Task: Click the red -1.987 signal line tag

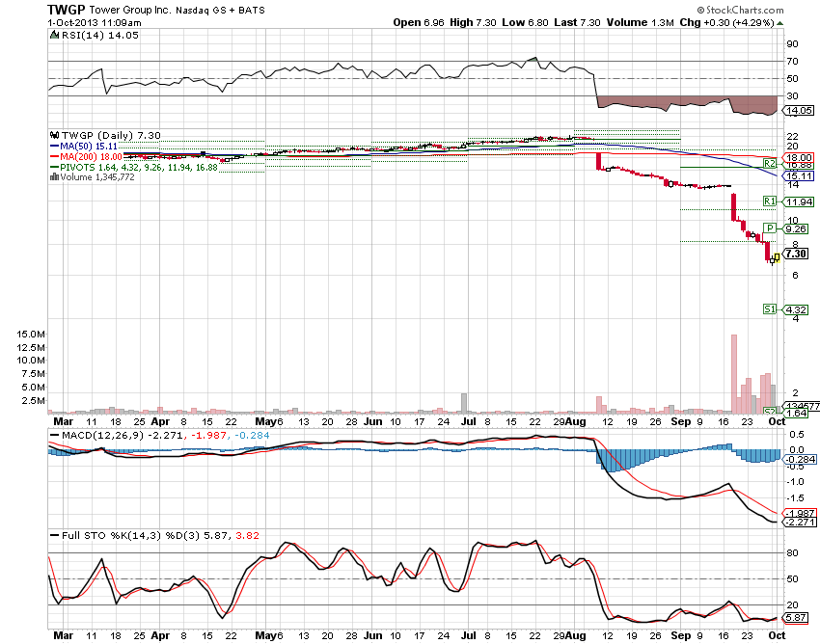Action: (x=799, y=513)
